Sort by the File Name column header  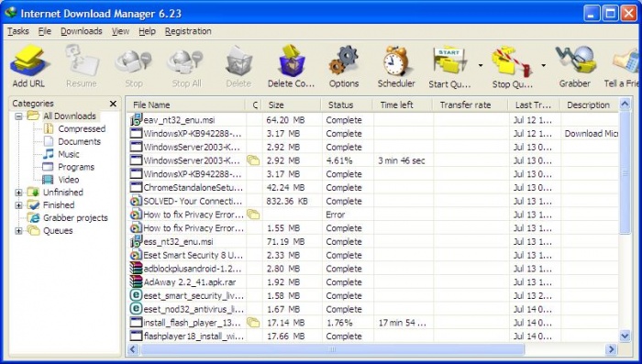pyautogui.click(x=185, y=105)
